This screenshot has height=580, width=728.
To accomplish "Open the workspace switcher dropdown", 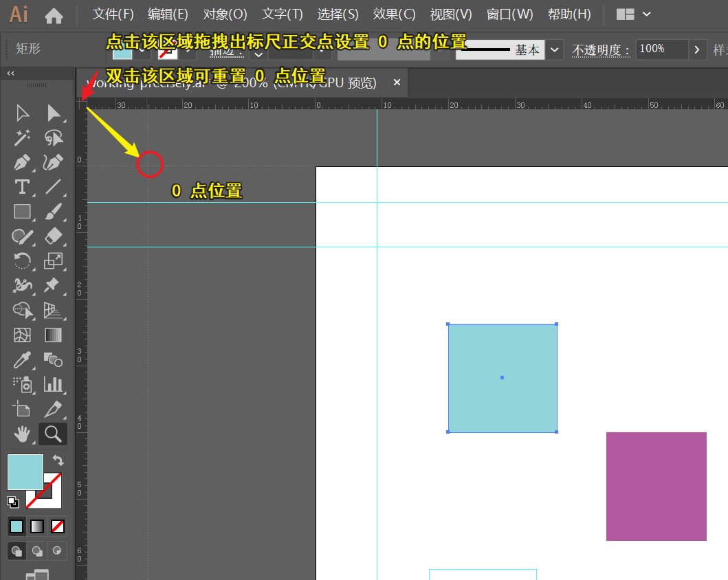I will coord(634,14).
